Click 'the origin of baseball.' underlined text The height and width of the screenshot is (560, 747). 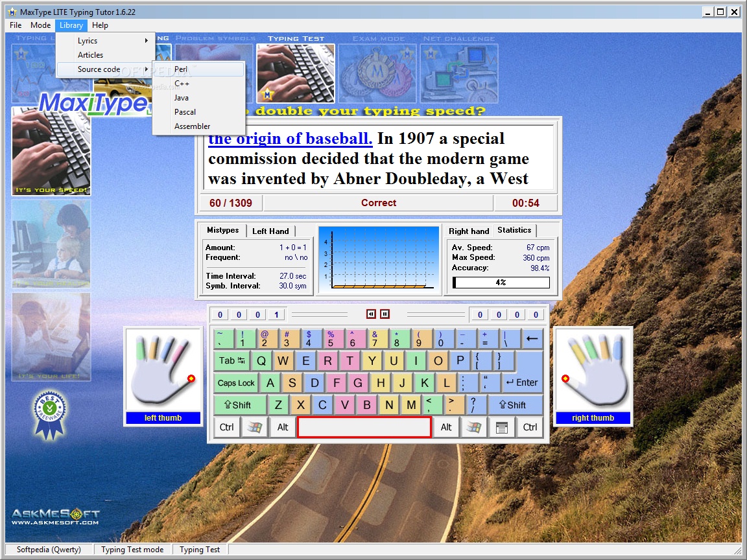[290, 138]
